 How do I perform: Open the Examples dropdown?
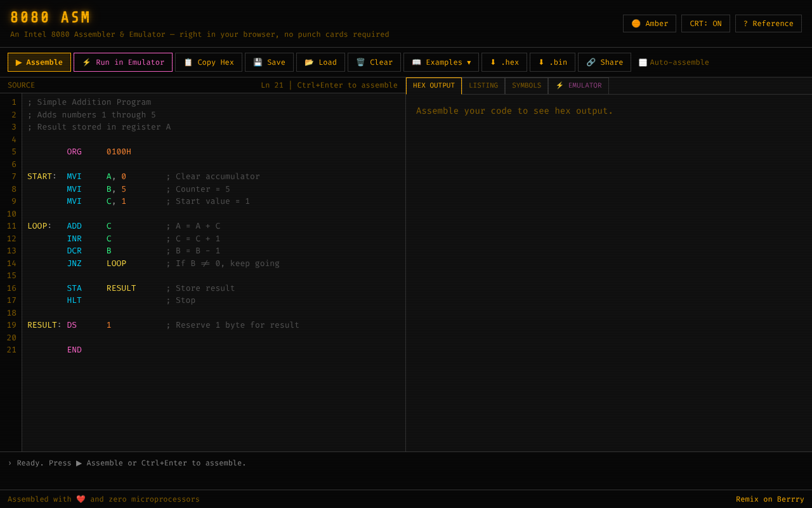441,62
